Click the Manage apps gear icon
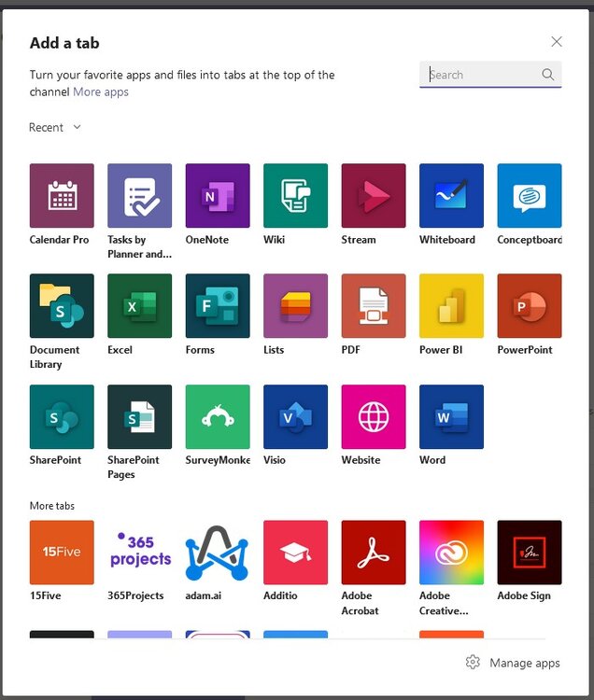Viewport: 594px width, 700px height. [x=473, y=662]
